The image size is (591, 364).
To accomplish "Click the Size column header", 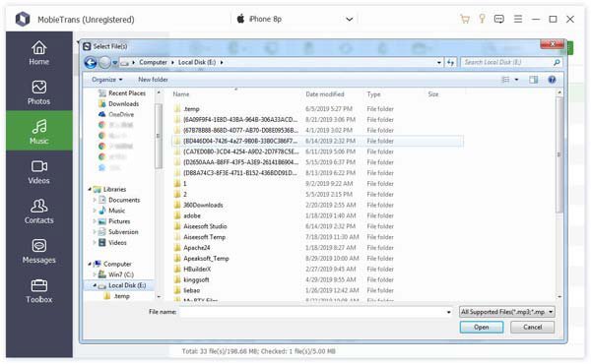I will (433, 94).
